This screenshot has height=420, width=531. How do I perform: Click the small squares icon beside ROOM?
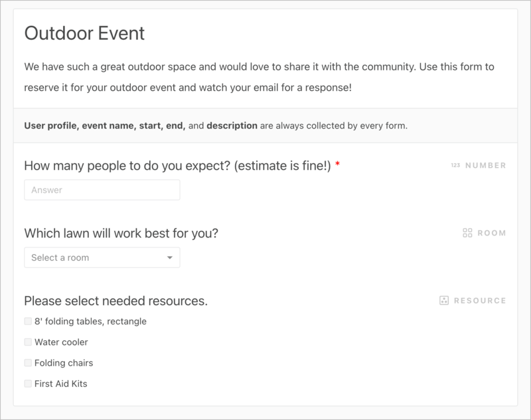(467, 232)
